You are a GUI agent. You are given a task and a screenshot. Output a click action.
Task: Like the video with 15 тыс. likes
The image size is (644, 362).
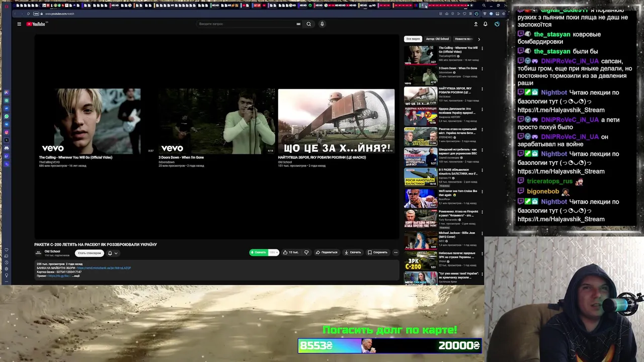[291, 252]
